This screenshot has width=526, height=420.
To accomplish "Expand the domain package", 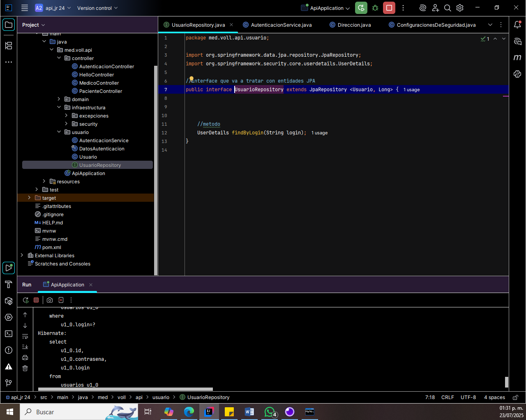I will click(59, 99).
